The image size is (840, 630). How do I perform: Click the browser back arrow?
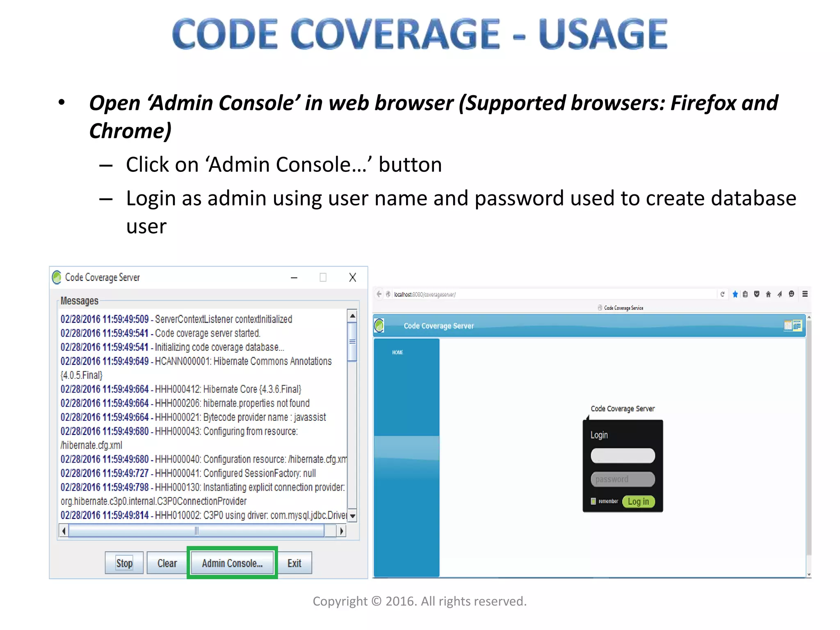tap(379, 294)
